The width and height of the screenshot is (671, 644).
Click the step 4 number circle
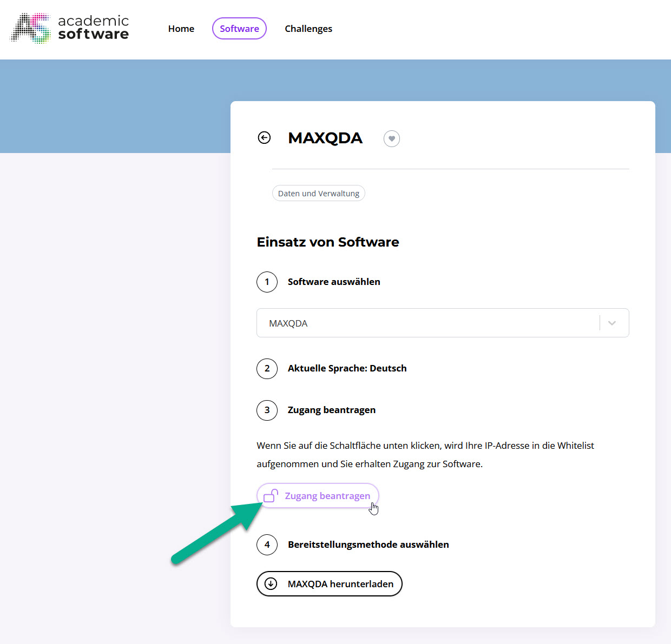[x=267, y=545]
